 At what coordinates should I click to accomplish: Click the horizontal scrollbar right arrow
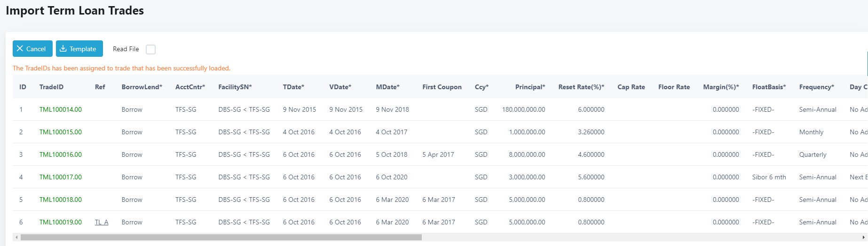point(863,238)
